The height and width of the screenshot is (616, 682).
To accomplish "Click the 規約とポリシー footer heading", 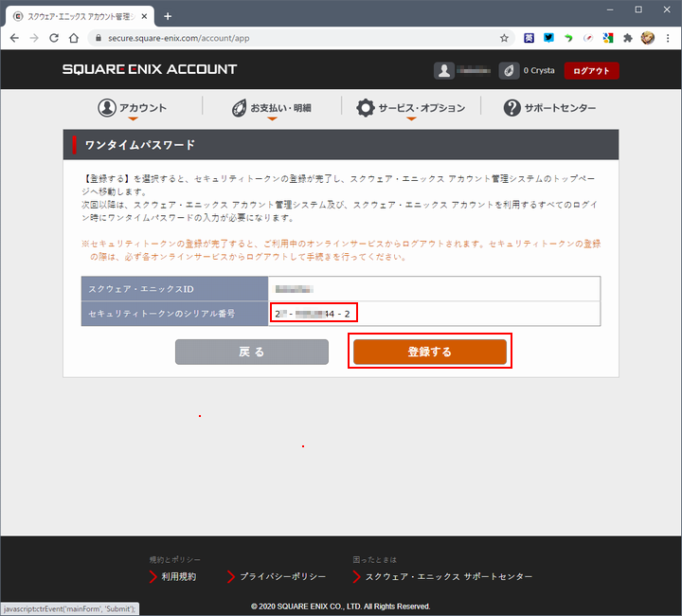I will [x=175, y=559].
